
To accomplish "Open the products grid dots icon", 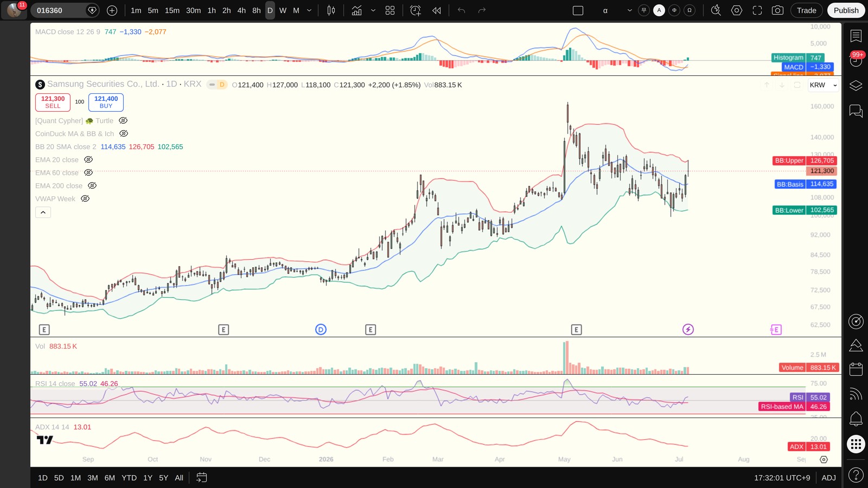I will pos(856,445).
